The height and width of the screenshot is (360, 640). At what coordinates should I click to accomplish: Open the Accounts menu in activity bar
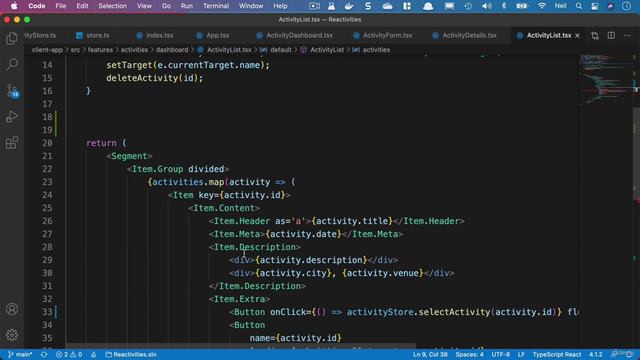click(12, 309)
